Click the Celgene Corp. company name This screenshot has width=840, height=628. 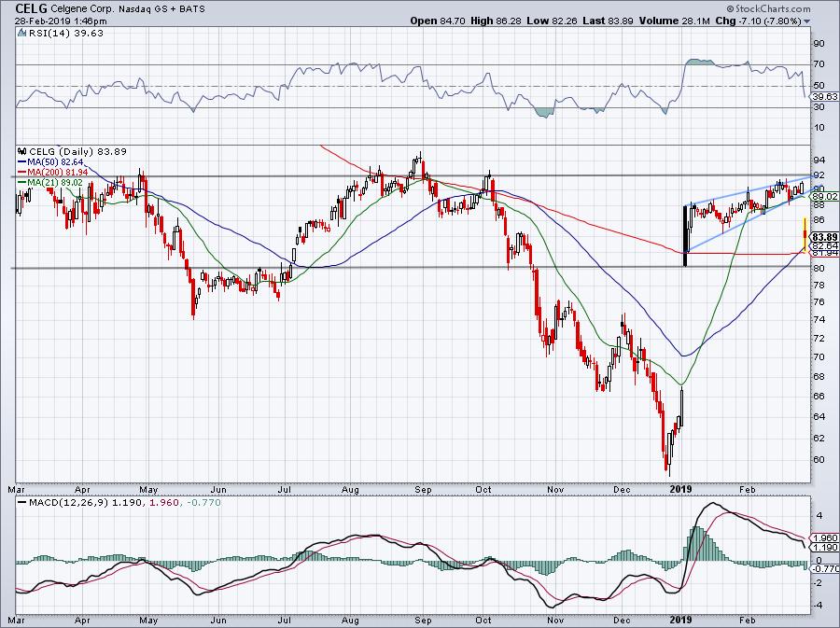coord(82,9)
